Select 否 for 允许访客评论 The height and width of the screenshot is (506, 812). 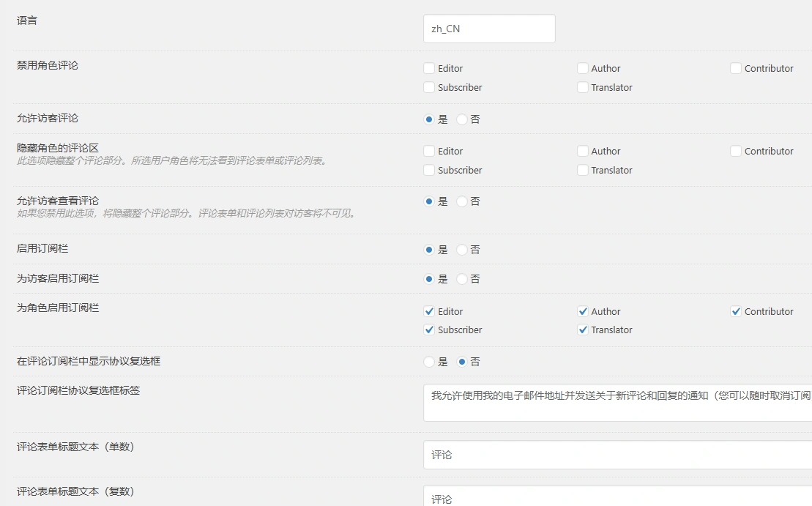pyautogui.click(x=461, y=119)
